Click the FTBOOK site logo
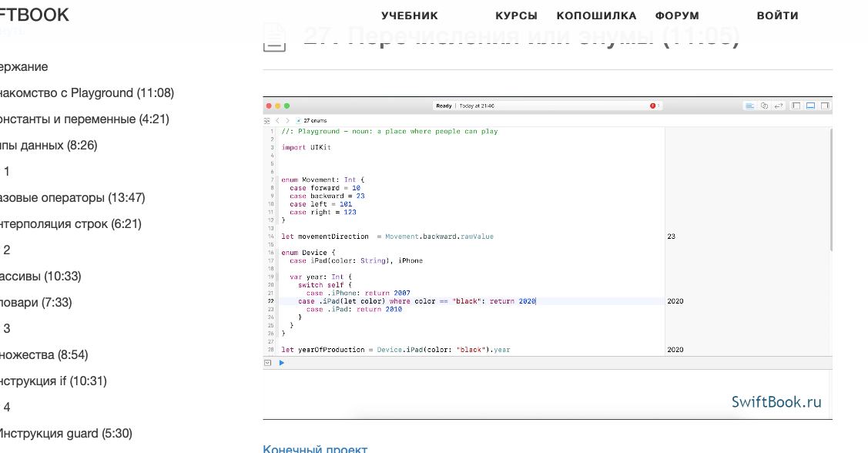Screen dimensions: 868x453 [x=35, y=15]
